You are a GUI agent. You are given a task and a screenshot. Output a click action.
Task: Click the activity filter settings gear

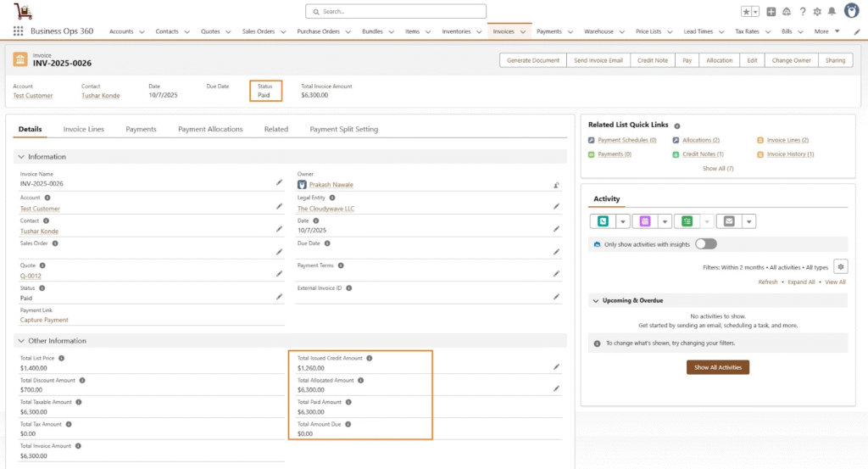[x=840, y=266]
